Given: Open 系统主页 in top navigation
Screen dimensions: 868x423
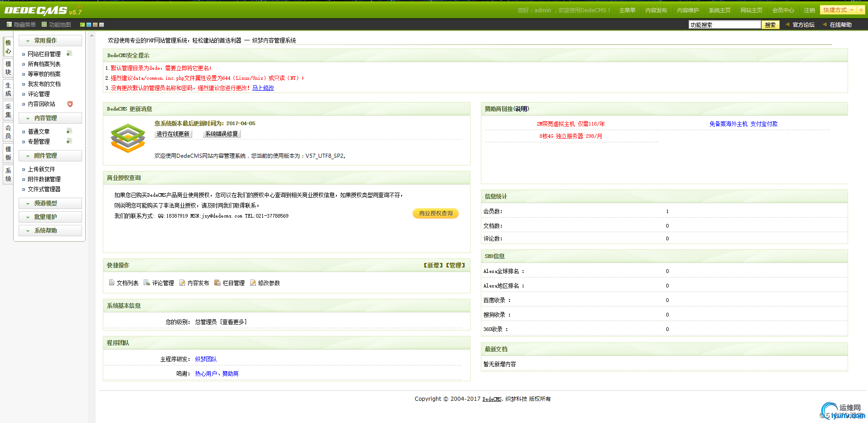Looking at the screenshot, I should [x=720, y=10].
